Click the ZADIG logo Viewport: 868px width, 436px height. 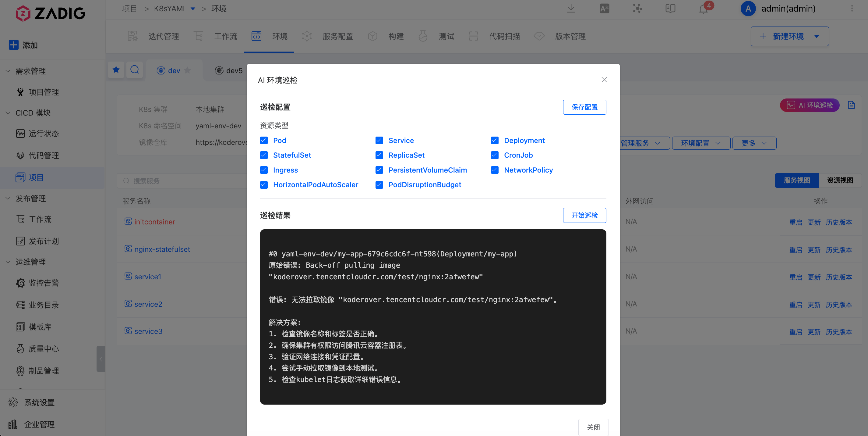tap(51, 13)
